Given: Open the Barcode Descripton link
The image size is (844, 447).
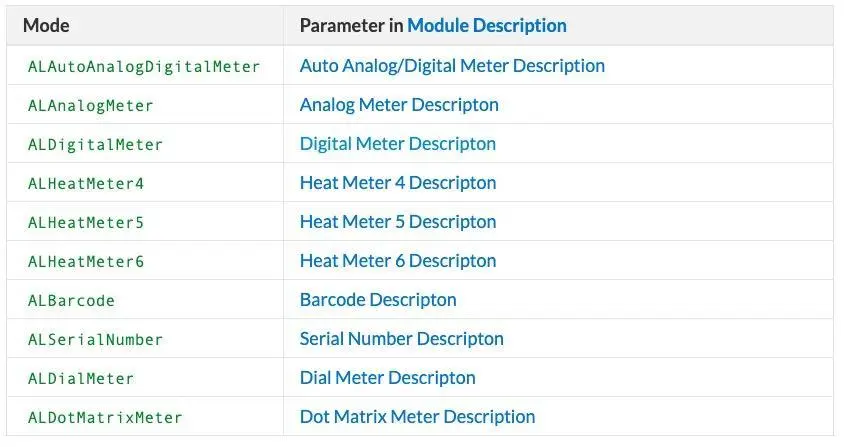Looking at the screenshot, I should 378,299.
